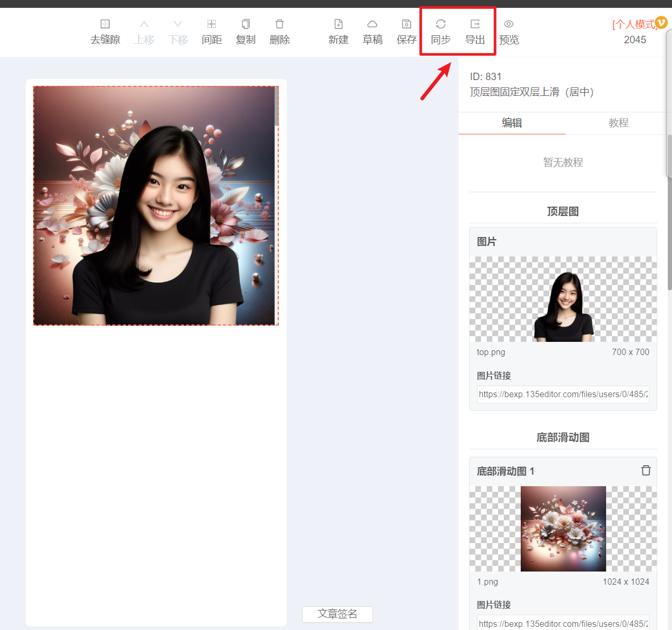
Task: Click the 同步 sync icon
Action: point(441,24)
